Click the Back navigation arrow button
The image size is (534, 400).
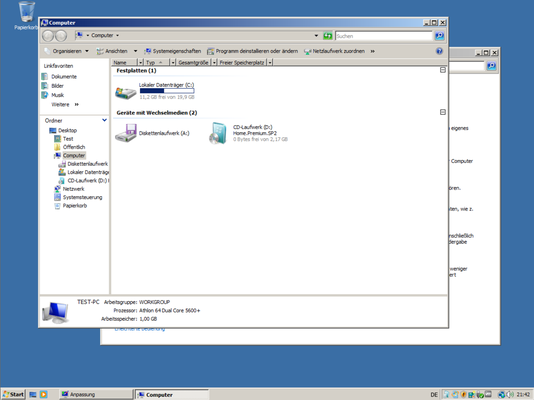[x=48, y=35]
